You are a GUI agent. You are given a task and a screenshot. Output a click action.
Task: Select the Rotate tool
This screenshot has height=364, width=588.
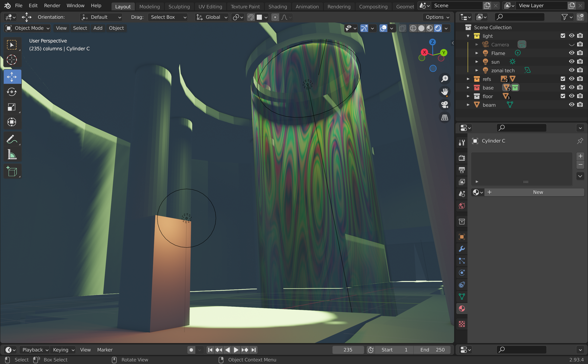(x=12, y=92)
